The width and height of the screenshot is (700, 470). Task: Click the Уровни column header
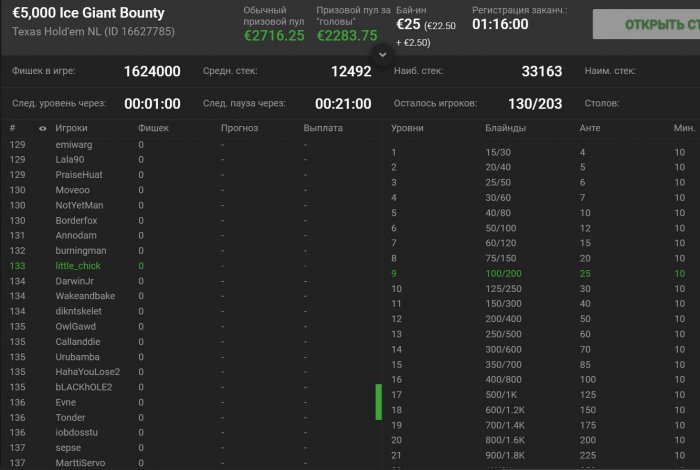407,128
